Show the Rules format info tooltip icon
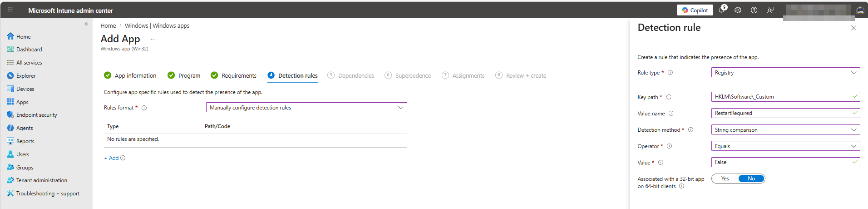This screenshot has height=209, width=868. coord(144,108)
